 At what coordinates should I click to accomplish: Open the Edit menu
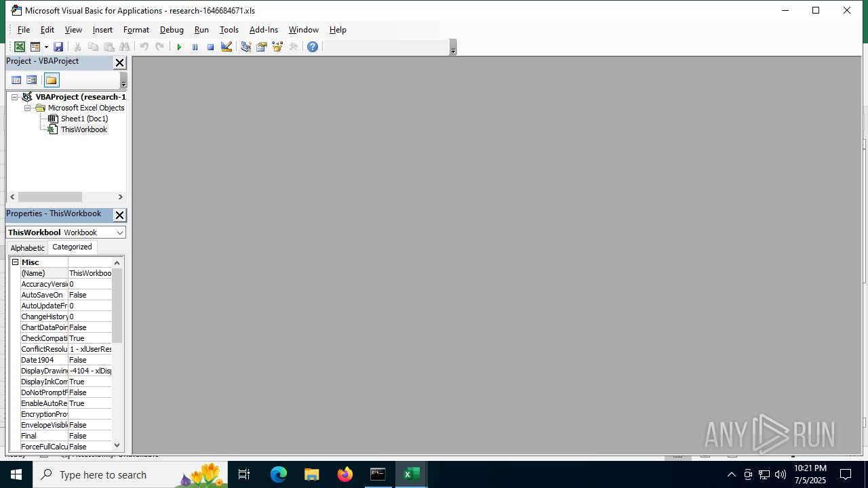(47, 30)
